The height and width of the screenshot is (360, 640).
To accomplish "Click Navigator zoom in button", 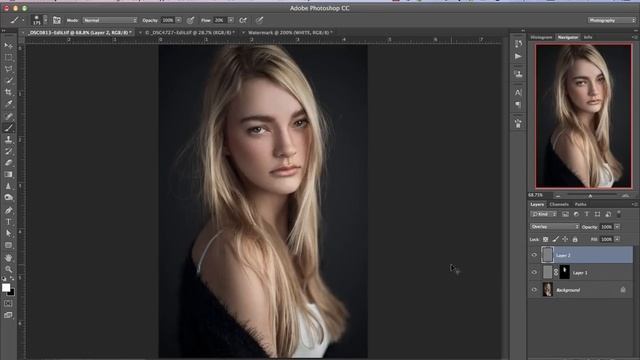I will tap(626, 196).
